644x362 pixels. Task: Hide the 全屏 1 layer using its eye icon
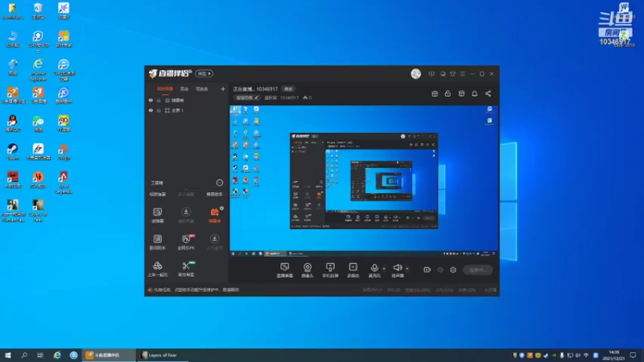pos(151,110)
